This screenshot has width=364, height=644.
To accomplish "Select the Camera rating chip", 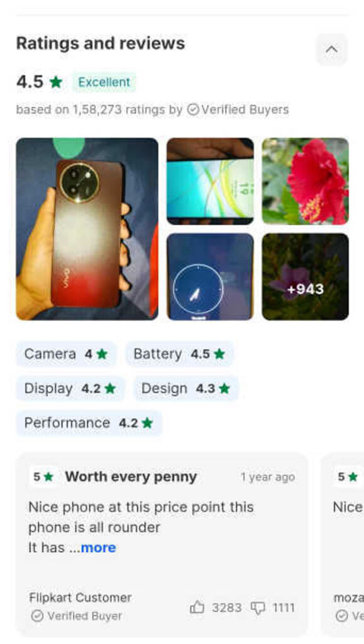I will [66, 353].
